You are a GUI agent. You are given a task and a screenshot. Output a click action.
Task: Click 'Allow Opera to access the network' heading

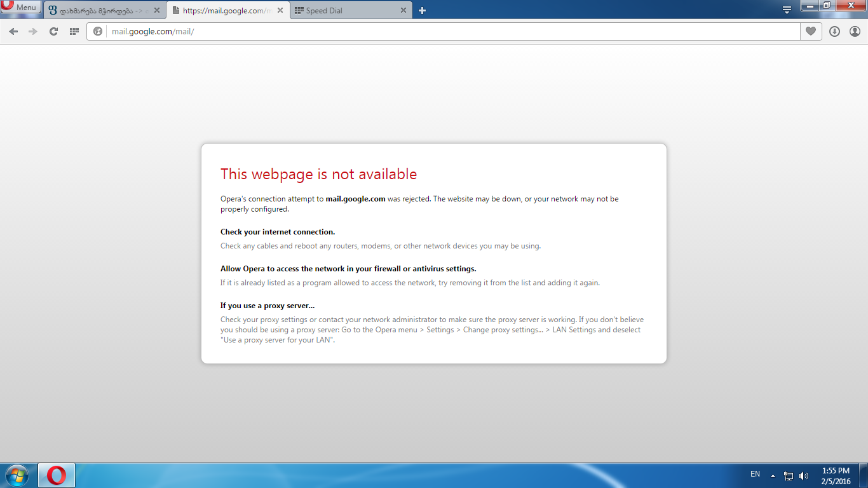tap(348, 269)
